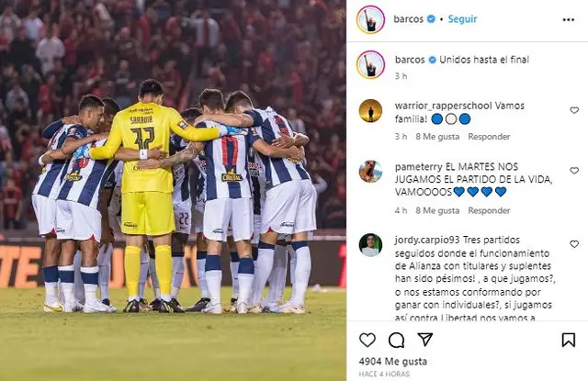The width and height of the screenshot is (588, 381).
Task: Like jordy.carpio93's comment heart
Action: click(574, 244)
